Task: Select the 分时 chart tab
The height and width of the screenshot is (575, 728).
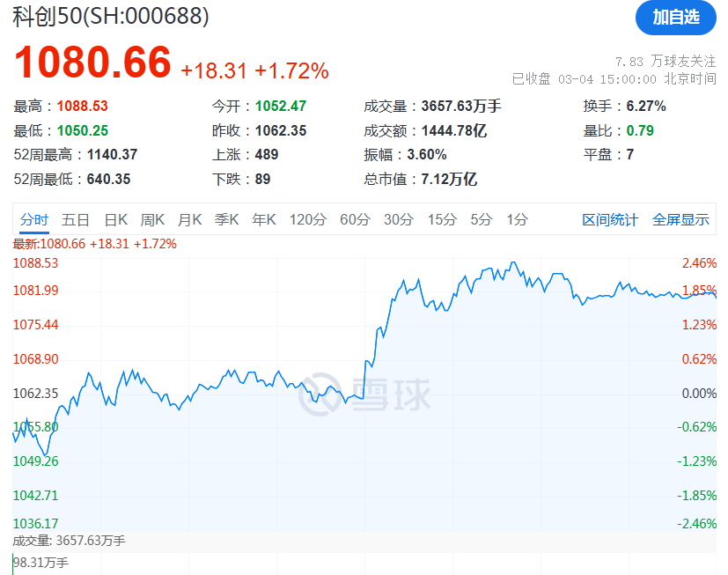Action: pyautogui.click(x=34, y=220)
